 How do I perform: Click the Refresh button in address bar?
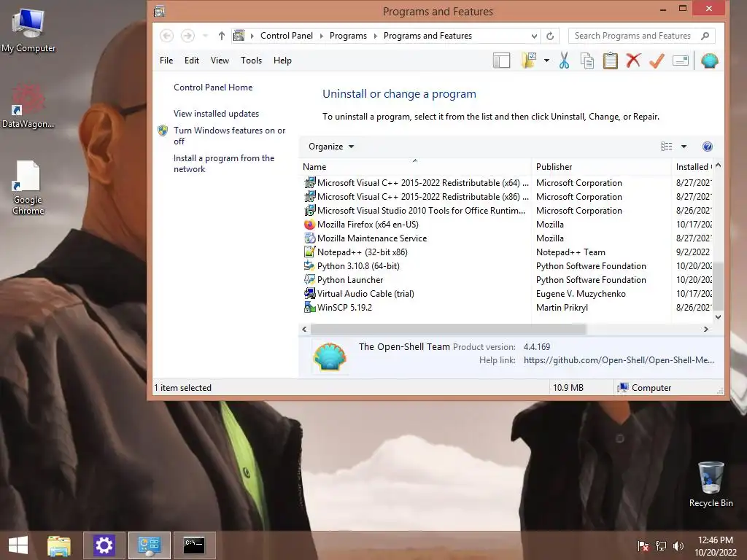point(550,36)
